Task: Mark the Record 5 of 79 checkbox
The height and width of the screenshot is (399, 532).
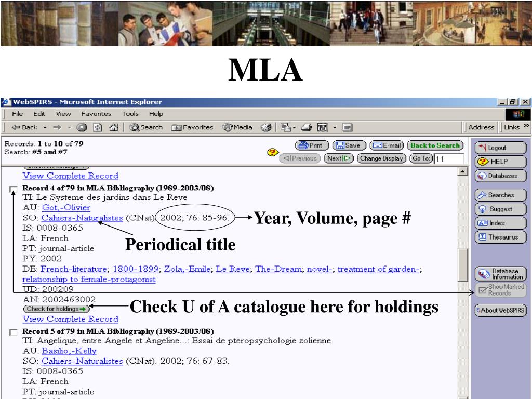Action: [x=13, y=332]
